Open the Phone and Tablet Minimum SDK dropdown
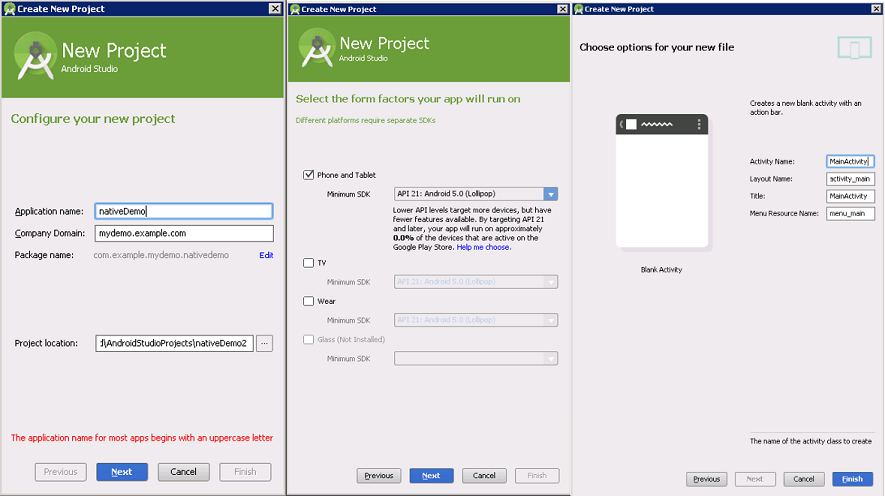The image size is (885, 496). click(x=476, y=194)
